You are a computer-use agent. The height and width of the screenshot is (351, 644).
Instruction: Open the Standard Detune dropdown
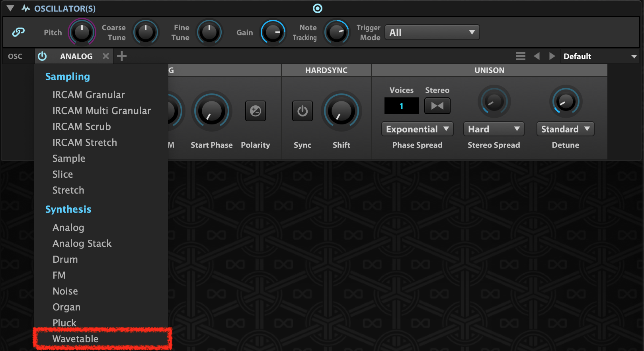tap(565, 129)
